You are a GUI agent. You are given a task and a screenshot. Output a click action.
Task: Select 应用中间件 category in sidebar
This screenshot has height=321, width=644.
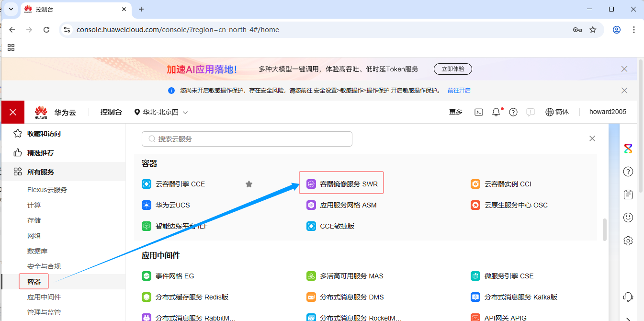tap(44, 297)
